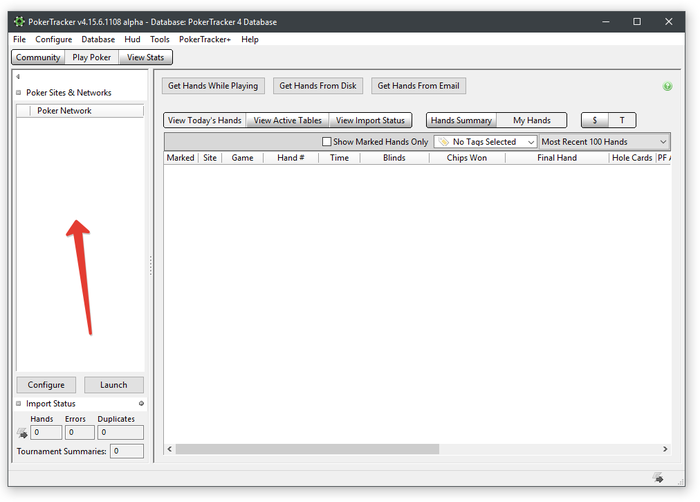Click the window resize grip in status bar
Screen dimensions: 700x502
(x=680, y=481)
